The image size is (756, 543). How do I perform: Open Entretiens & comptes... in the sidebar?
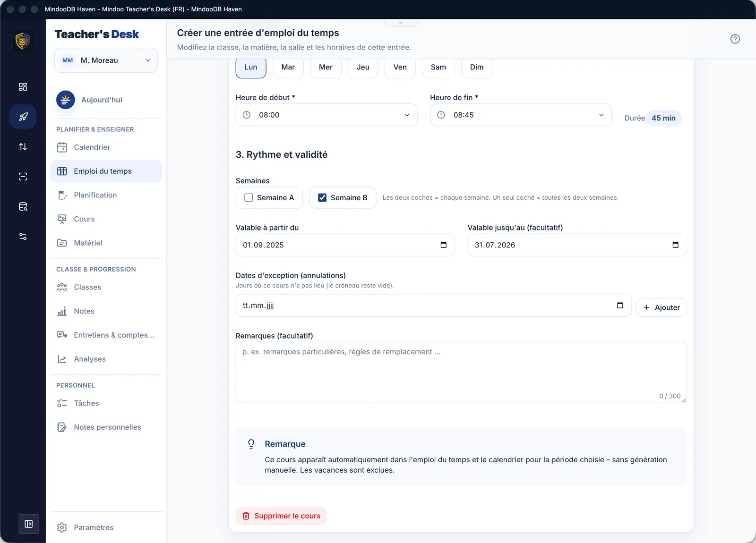click(106, 335)
